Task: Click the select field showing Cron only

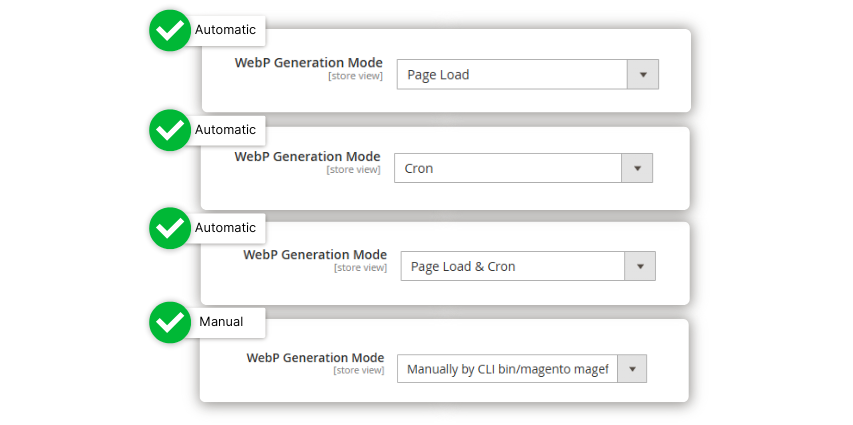Action: 523,168
